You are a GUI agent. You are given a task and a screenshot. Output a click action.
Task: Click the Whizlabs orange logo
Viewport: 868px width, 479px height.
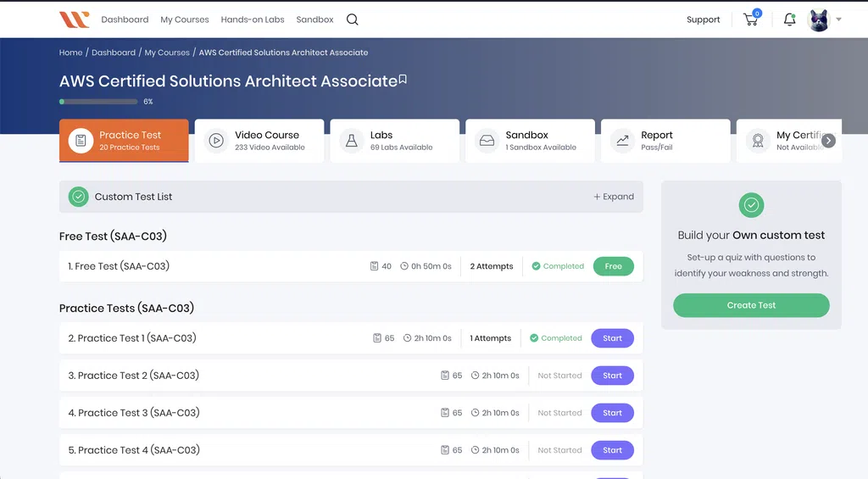75,19
